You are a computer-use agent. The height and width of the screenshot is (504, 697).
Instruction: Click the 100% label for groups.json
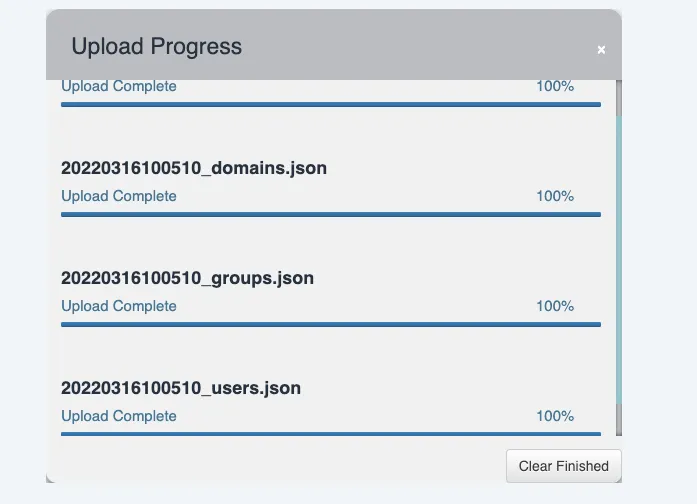555,306
